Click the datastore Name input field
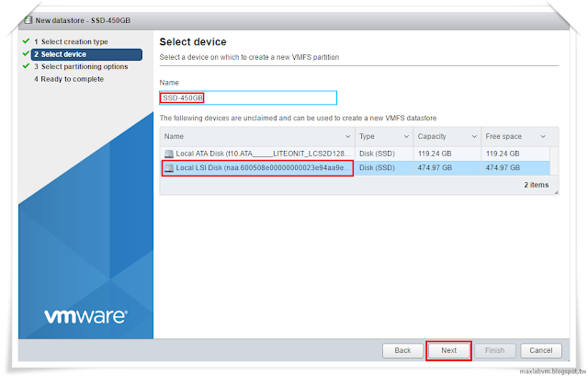 [x=248, y=98]
